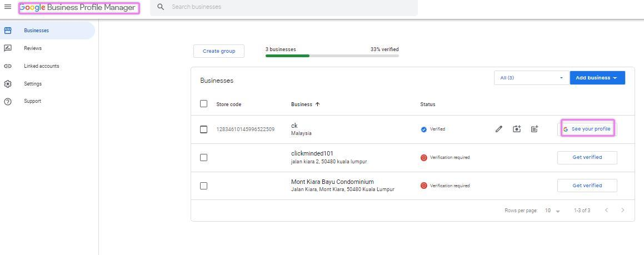
Task: Open the Rows per page dropdown
Action: tap(552, 211)
